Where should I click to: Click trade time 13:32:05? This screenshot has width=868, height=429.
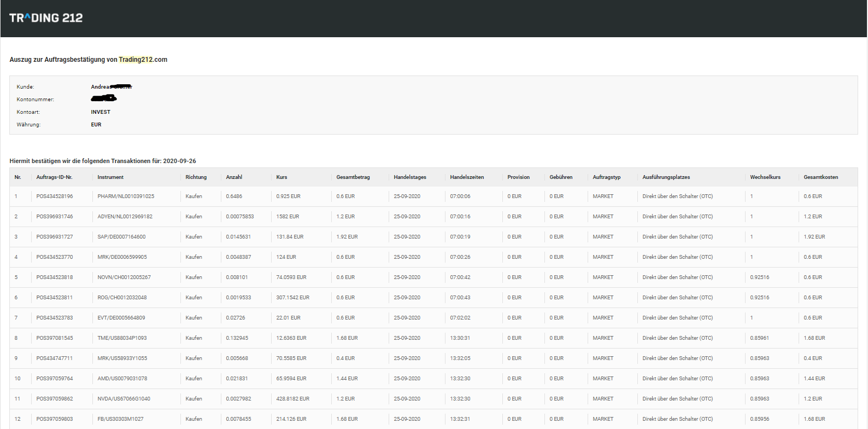click(460, 358)
